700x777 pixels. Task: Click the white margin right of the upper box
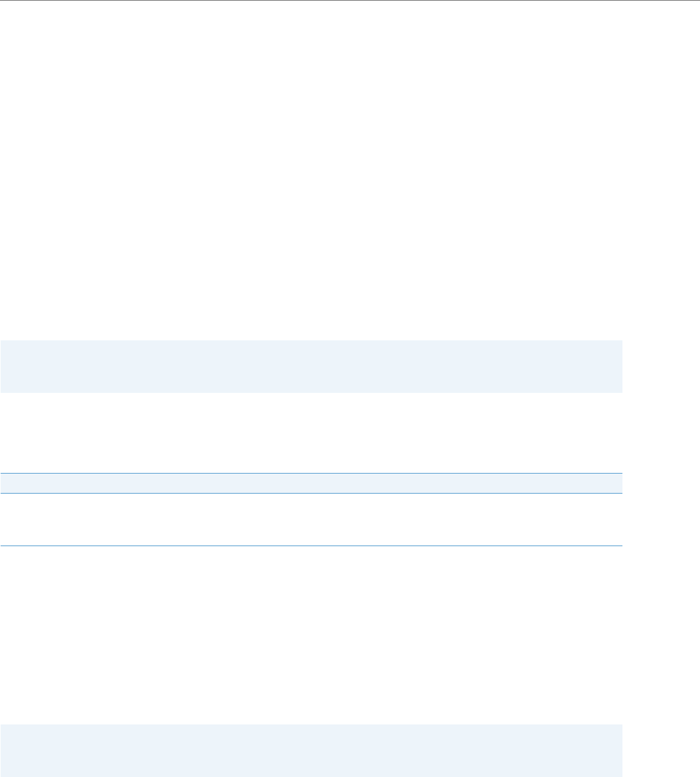coord(661,366)
